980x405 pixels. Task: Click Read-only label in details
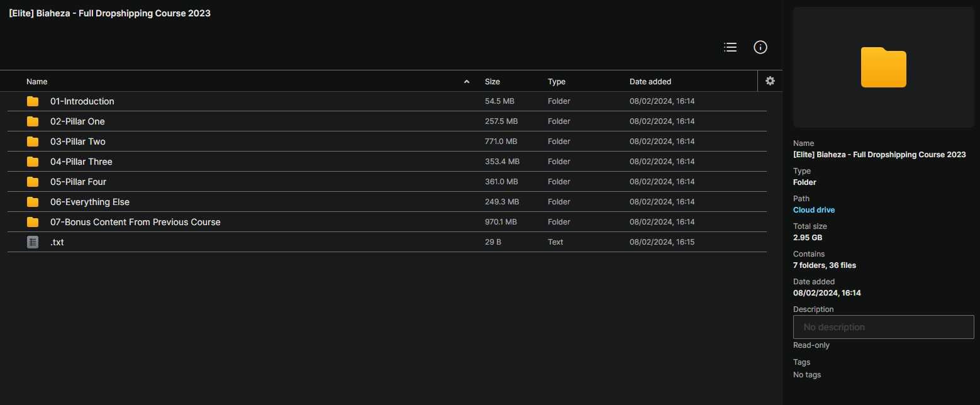(811, 345)
